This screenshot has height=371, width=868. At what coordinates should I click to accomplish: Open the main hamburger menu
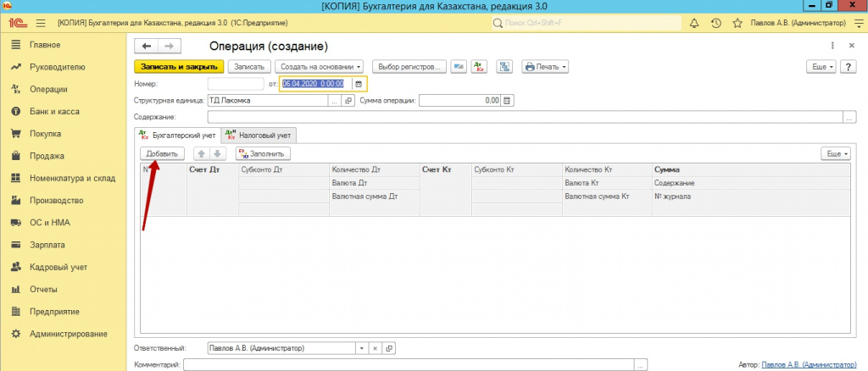(x=41, y=23)
